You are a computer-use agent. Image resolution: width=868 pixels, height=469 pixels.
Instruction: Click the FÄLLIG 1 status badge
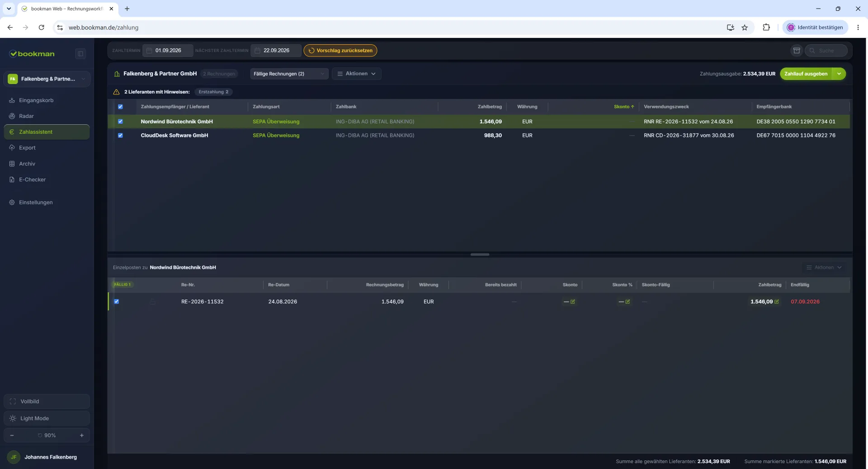(x=122, y=285)
